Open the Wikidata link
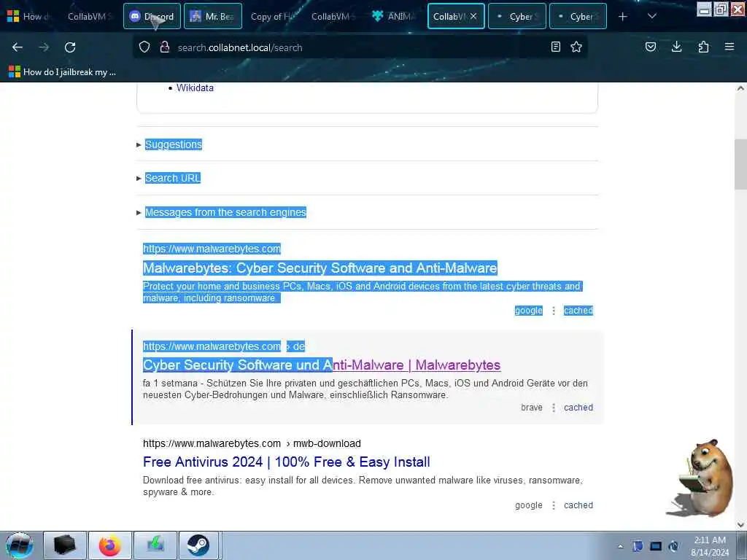This screenshot has height=560, width=747. tap(195, 87)
